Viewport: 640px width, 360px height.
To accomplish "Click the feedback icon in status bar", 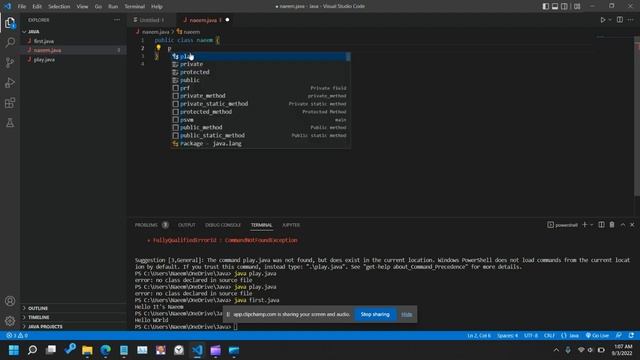I will click(619, 336).
